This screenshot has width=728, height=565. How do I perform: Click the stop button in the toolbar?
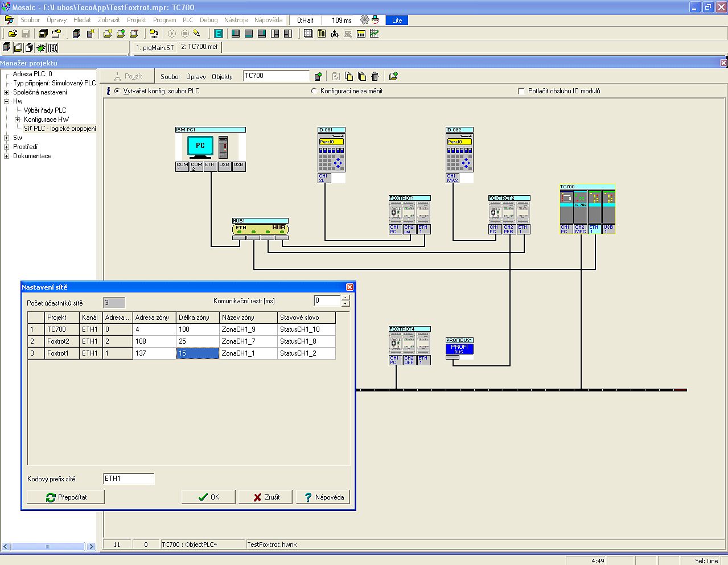184,34
